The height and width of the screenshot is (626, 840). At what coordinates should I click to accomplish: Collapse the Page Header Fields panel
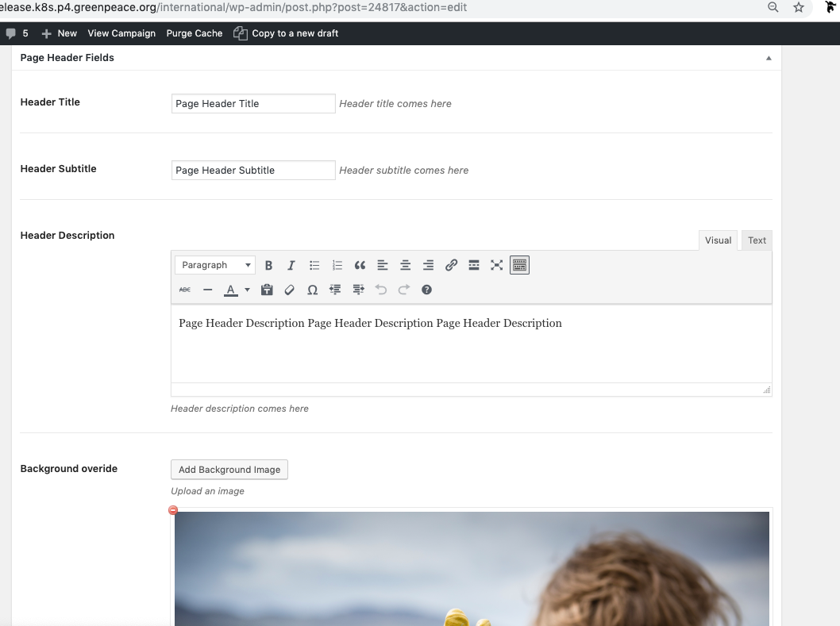point(769,58)
